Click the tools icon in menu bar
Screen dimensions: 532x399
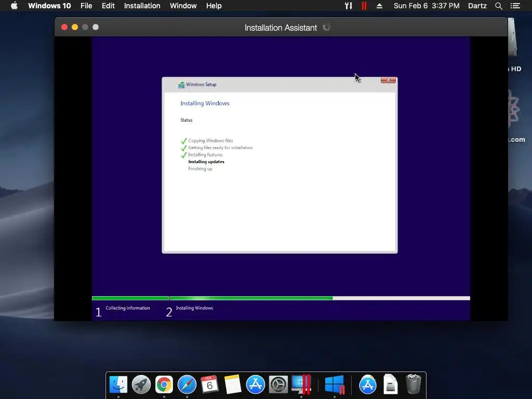coord(349,6)
